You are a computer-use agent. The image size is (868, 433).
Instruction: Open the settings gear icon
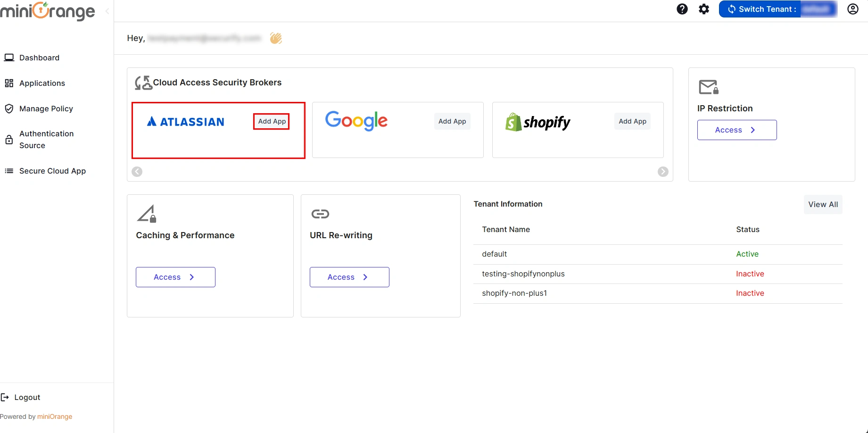703,9
